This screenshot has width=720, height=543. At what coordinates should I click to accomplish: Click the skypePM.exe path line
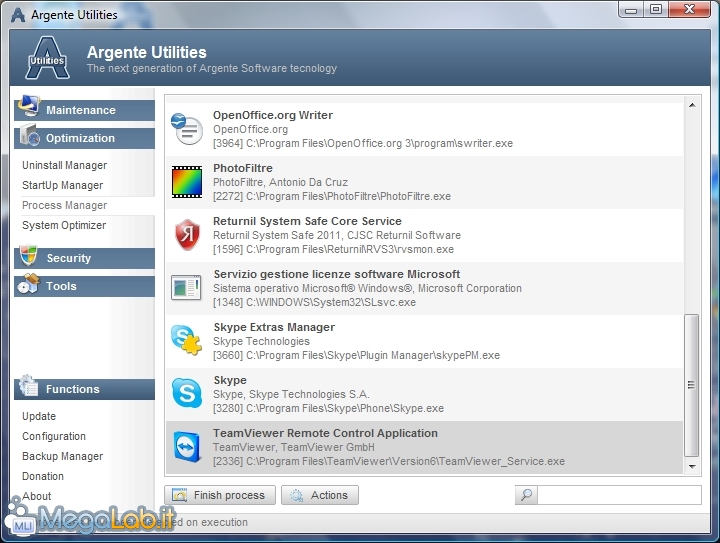tap(356, 355)
